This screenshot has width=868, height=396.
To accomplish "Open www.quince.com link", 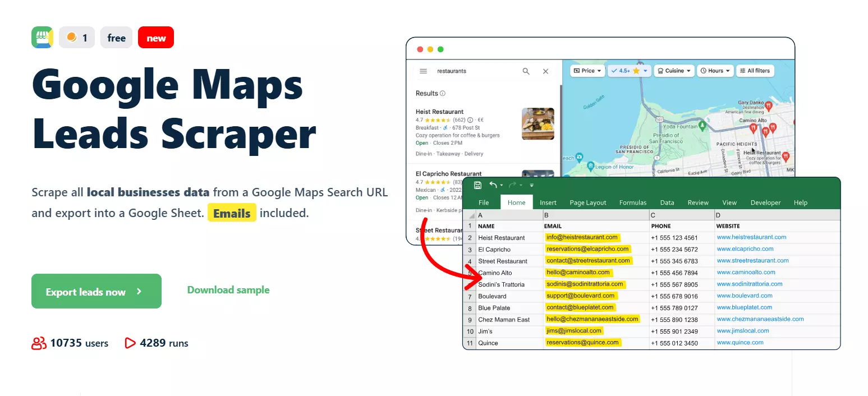I will click(x=740, y=342).
